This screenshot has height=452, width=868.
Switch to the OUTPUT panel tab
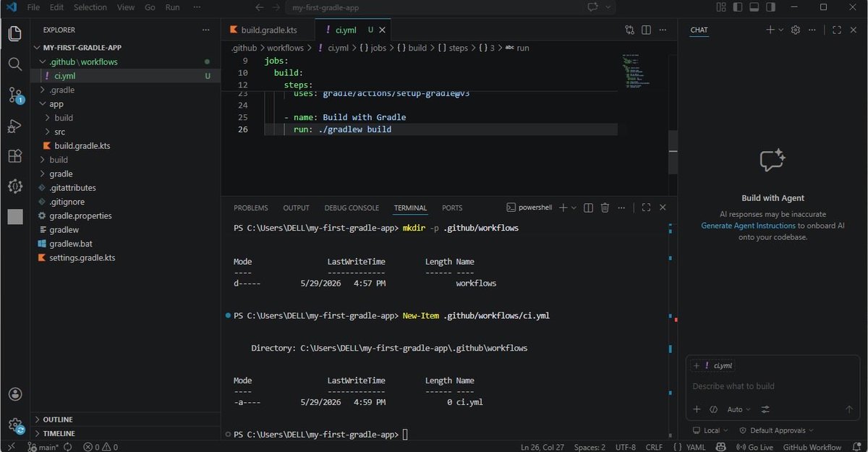tap(296, 208)
